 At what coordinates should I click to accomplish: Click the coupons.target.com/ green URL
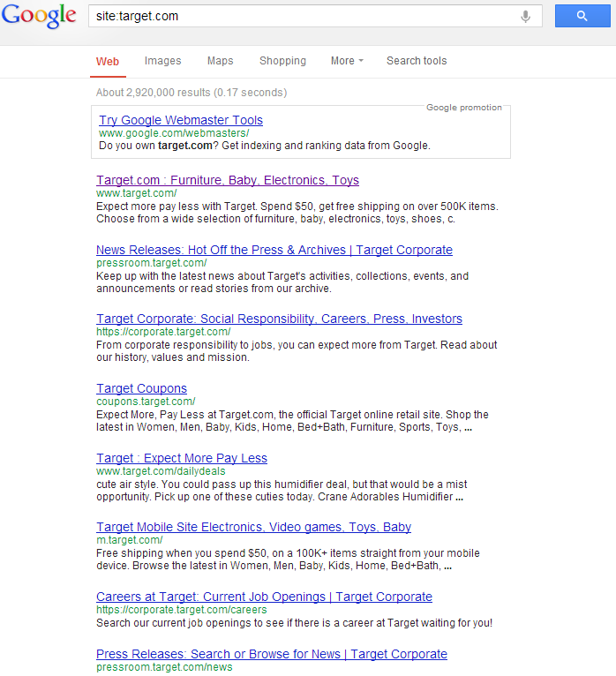click(x=146, y=402)
